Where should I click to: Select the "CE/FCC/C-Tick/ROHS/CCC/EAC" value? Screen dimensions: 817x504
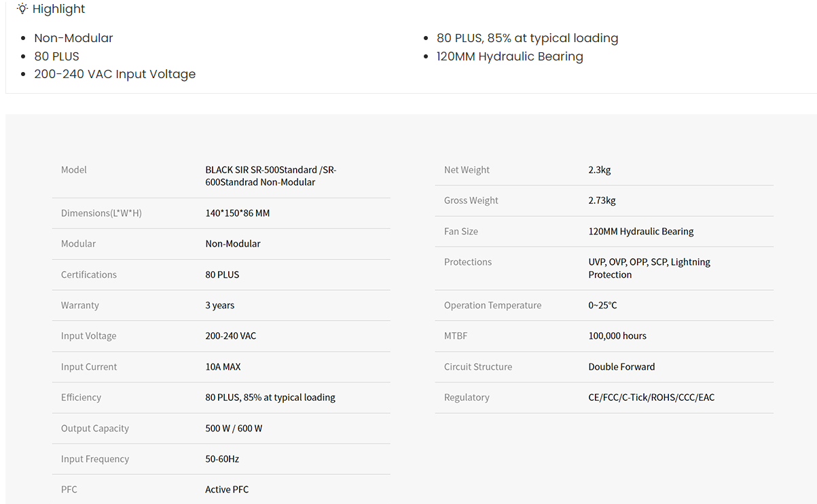pos(651,397)
